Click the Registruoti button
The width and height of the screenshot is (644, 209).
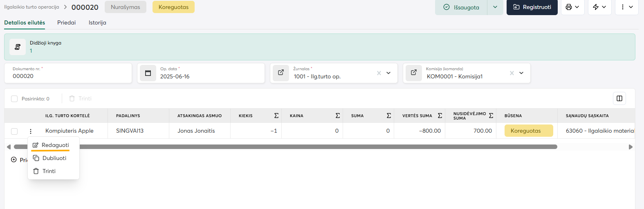pyautogui.click(x=532, y=7)
